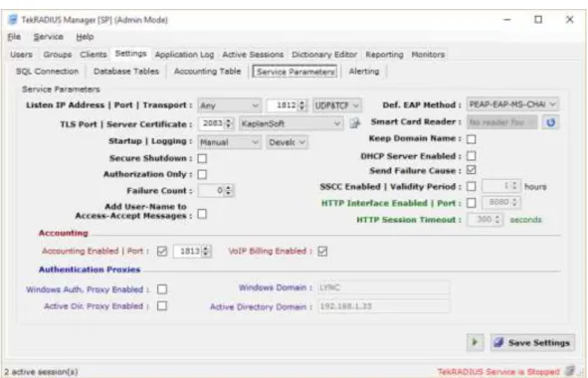Open the Service menu
The width and height of the screenshot is (588, 378).
49,37
